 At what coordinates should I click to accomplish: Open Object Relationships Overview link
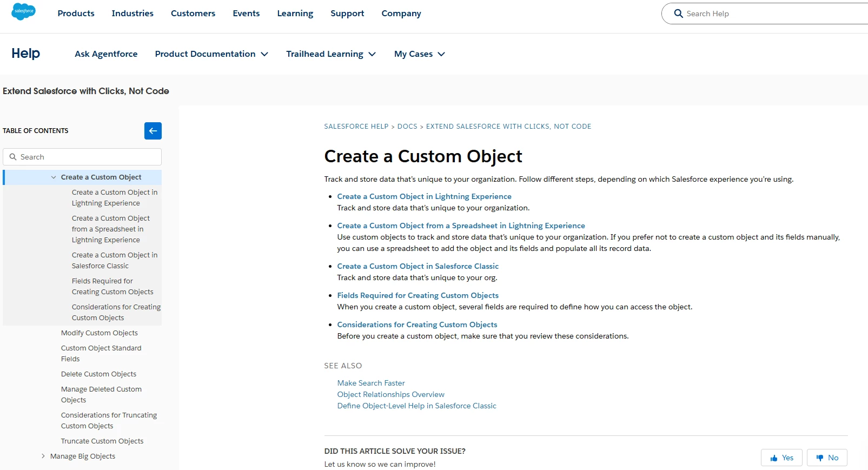click(x=390, y=394)
